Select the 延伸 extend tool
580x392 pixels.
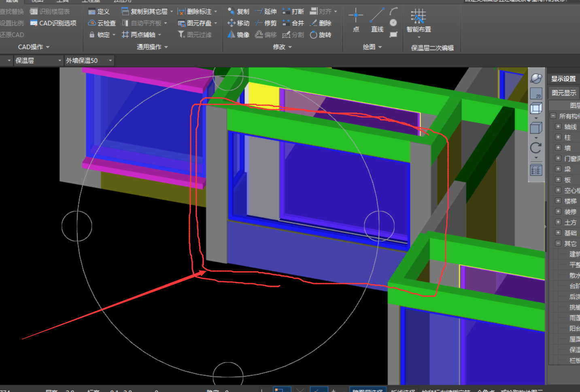pos(266,12)
